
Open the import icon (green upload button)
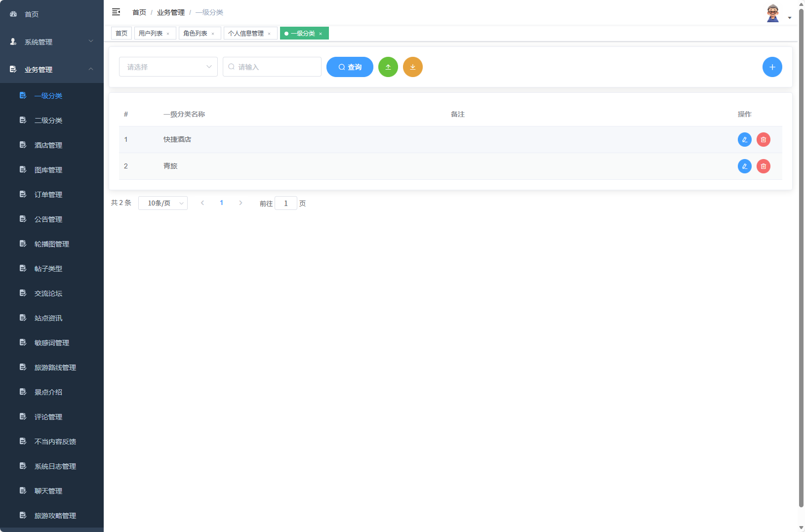[388, 67]
